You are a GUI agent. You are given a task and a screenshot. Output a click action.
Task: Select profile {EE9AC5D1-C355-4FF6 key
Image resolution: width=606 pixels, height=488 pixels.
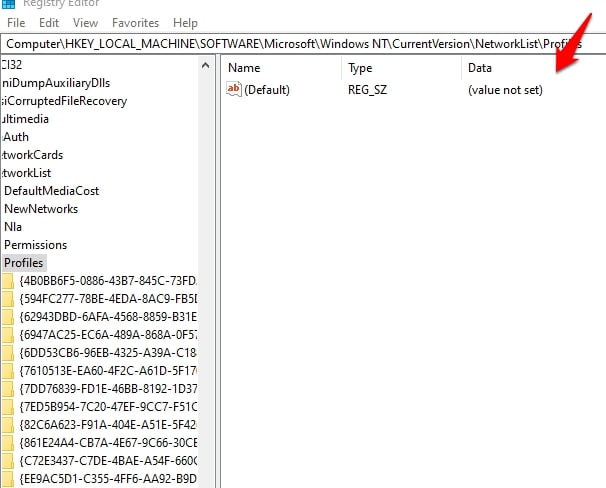108,479
